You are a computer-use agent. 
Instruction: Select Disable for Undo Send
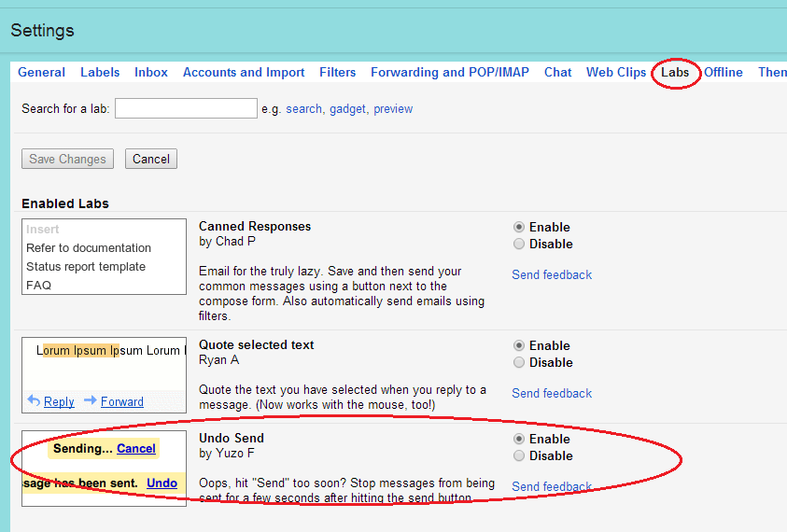pyautogui.click(x=519, y=455)
